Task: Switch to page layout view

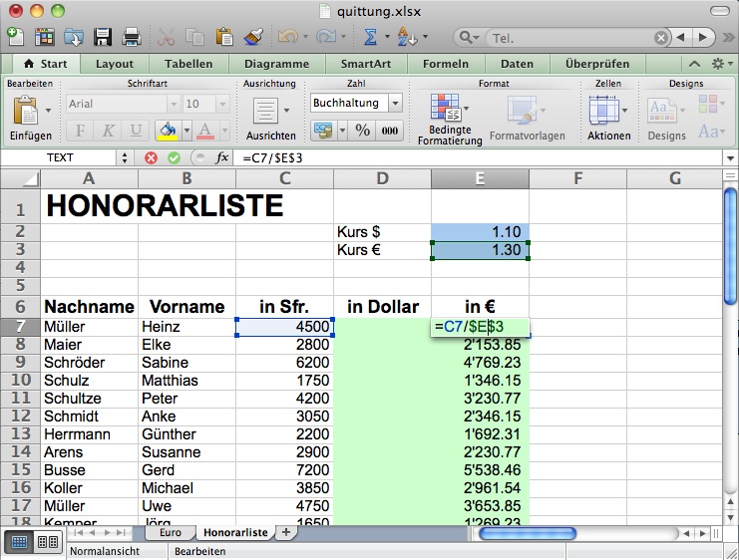Action: pyautogui.click(x=46, y=542)
